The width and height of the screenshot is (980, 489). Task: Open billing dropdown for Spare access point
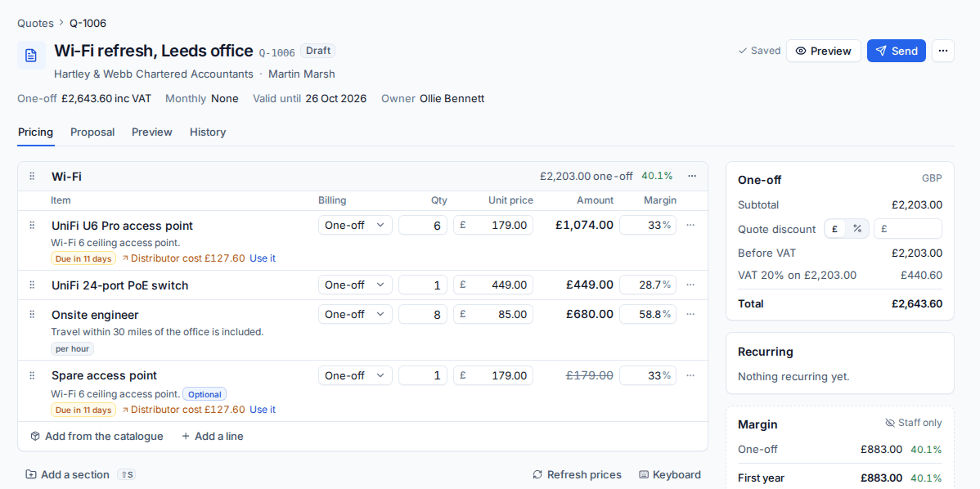(x=355, y=375)
